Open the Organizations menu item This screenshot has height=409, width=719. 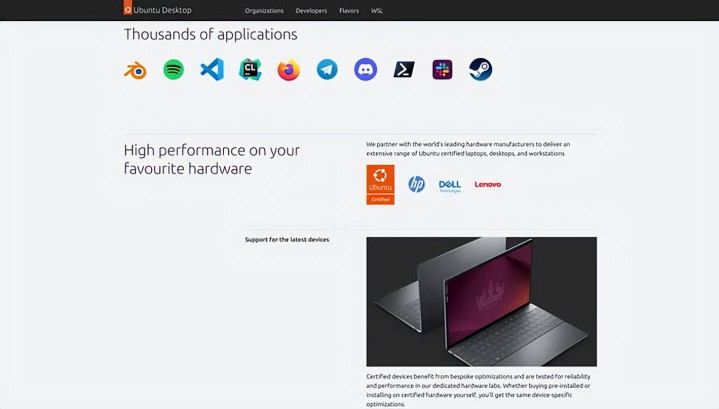point(264,11)
